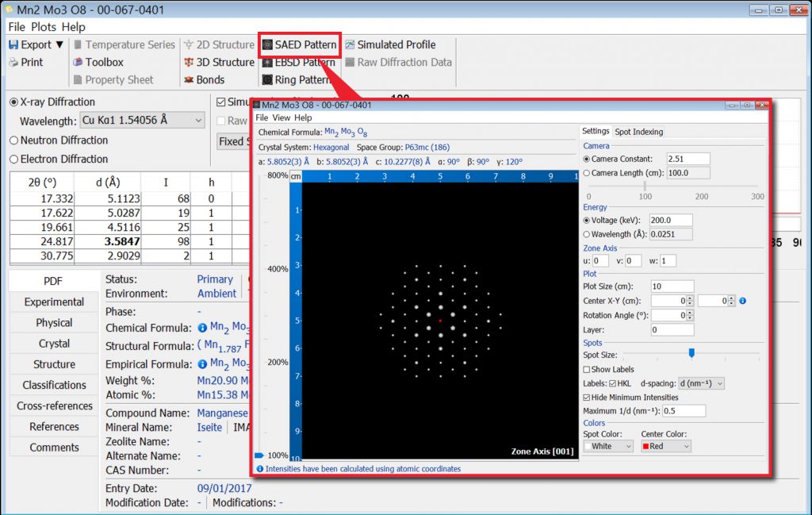This screenshot has height=515, width=812.
Task: Enable the Show Labels checkbox
Action: 587,370
